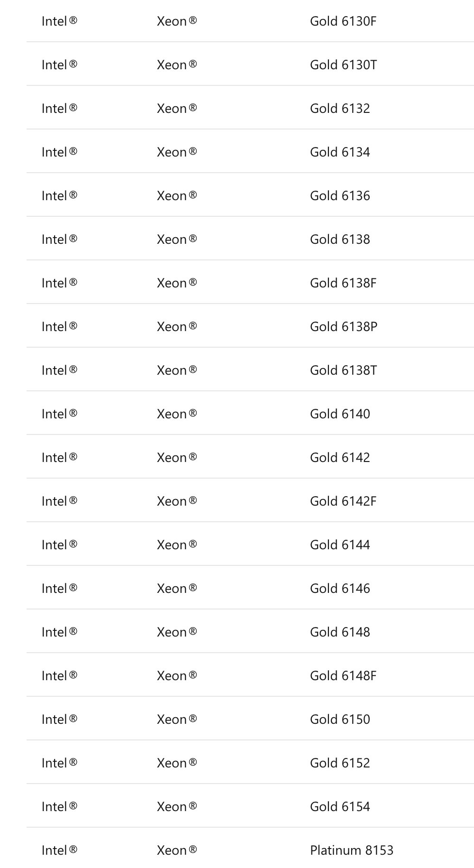Image resolution: width=474 pixels, height=868 pixels.
Task: Click the Gold 6144 model cell
Action: click(340, 545)
